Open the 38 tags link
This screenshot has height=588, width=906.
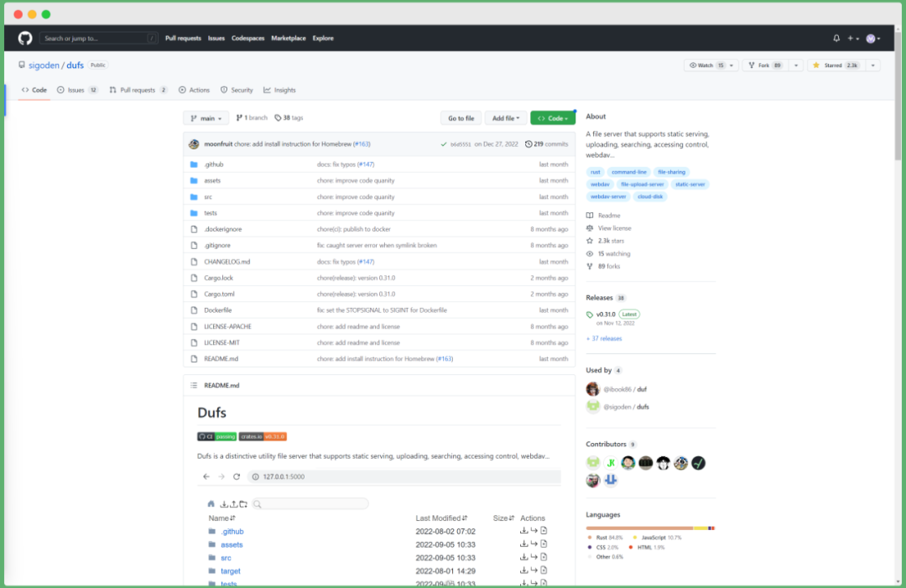289,117
